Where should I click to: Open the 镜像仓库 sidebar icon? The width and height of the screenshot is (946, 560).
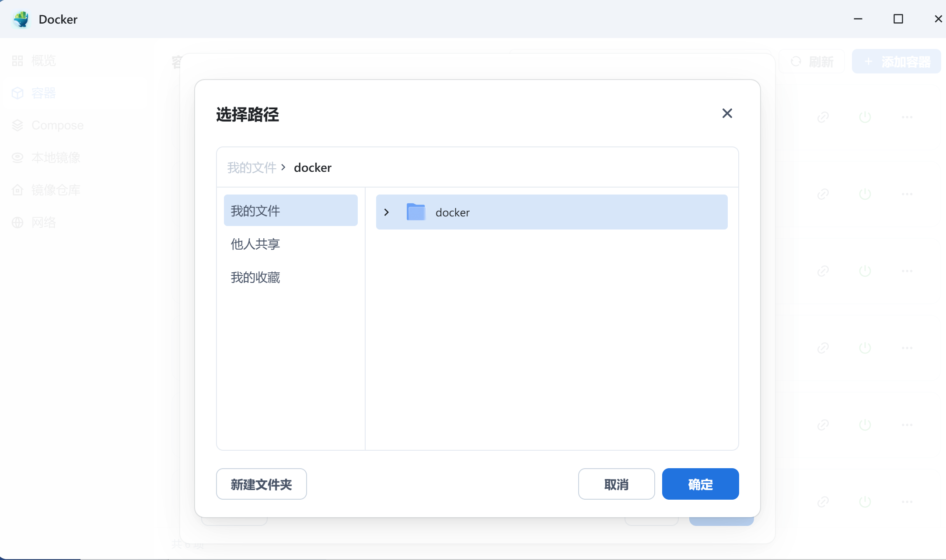[17, 190]
